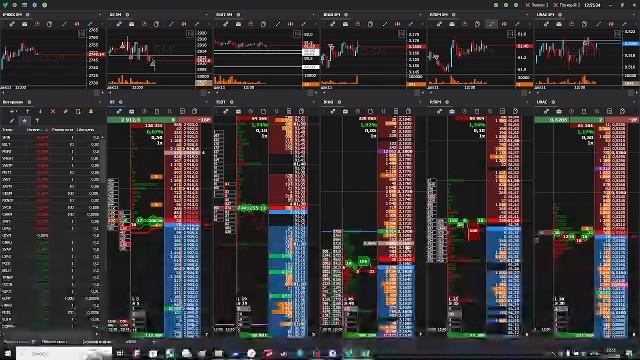The height and width of the screenshot is (360, 640).
Task: Click the clock icon in RTKM order book toolbar
Action: 464,111
